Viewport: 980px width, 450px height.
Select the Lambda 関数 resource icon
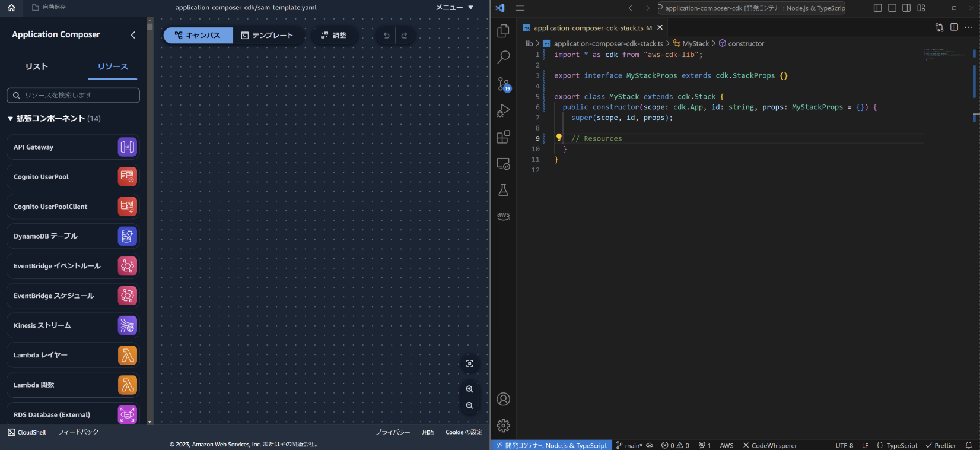128,385
